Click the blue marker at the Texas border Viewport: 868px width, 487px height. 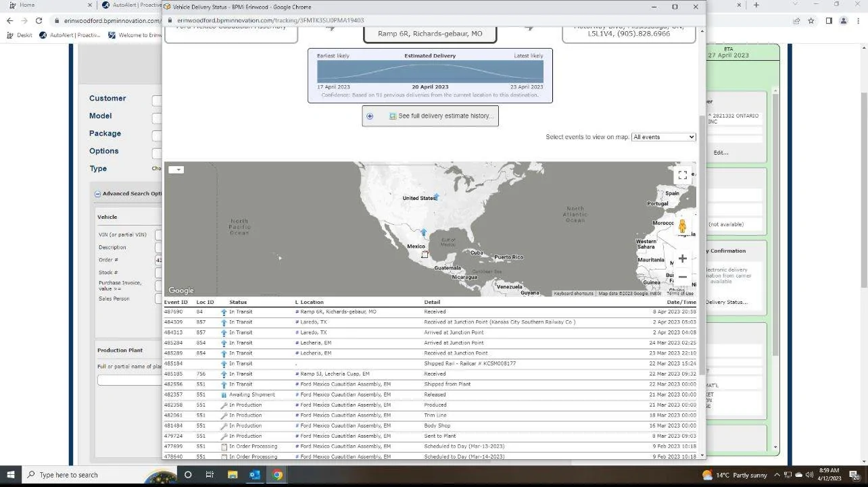(x=424, y=233)
